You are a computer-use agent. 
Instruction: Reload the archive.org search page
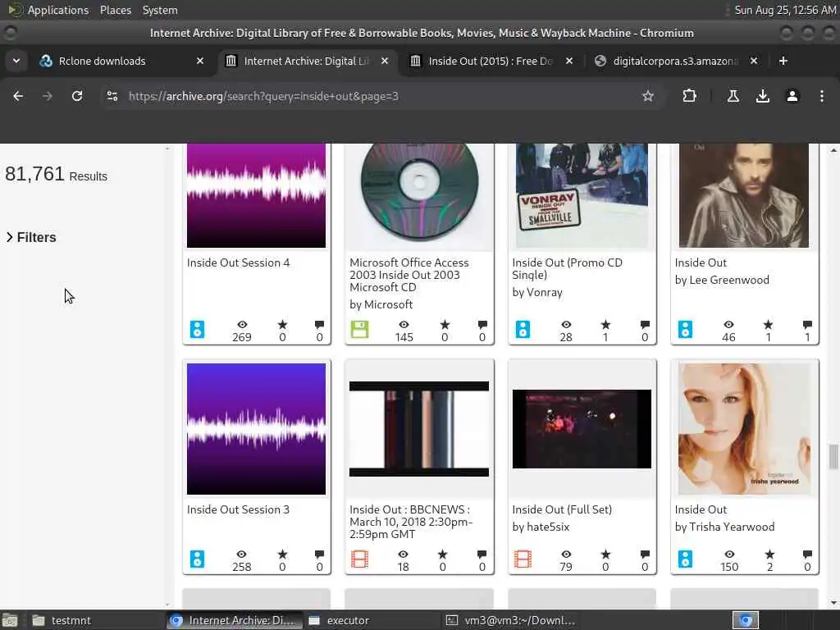tap(77, 96)
